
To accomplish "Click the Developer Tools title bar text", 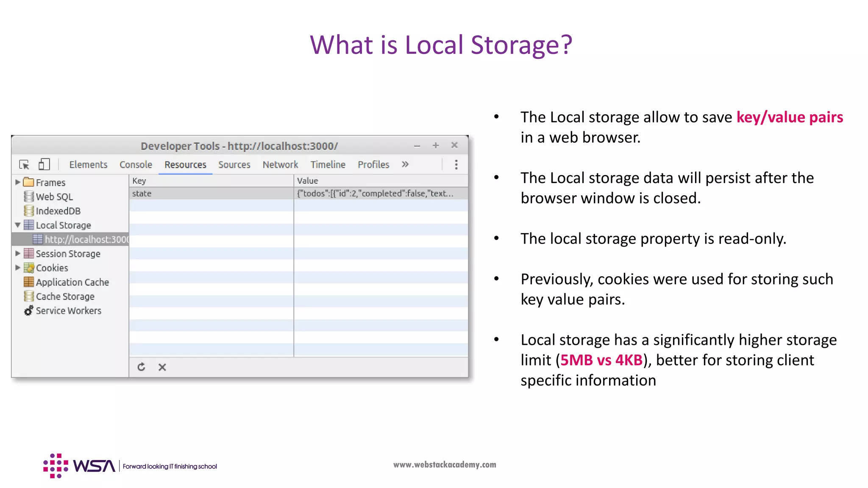I will tap(239, 146).
